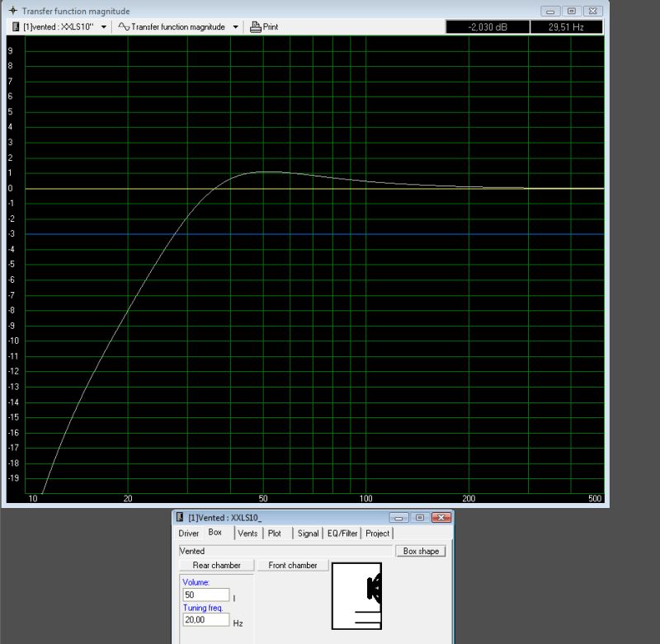Image resolution: width=660 pixels, height=644 pixels.
Task: Expand the Transfer function magnitude plot type dropdown
Action: [x=235, y=27]
